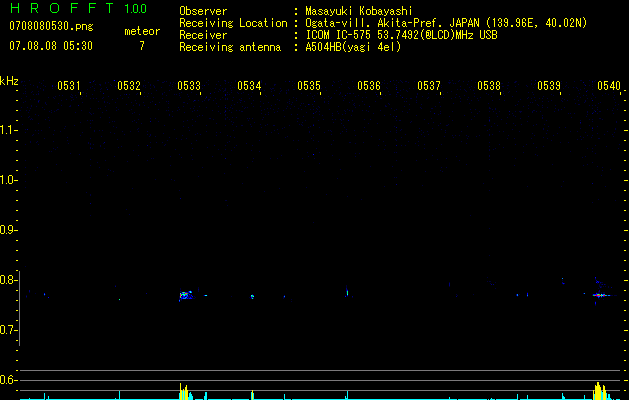Click the small echo just before 0534
629x400 pixels.
tap(252, 296)
